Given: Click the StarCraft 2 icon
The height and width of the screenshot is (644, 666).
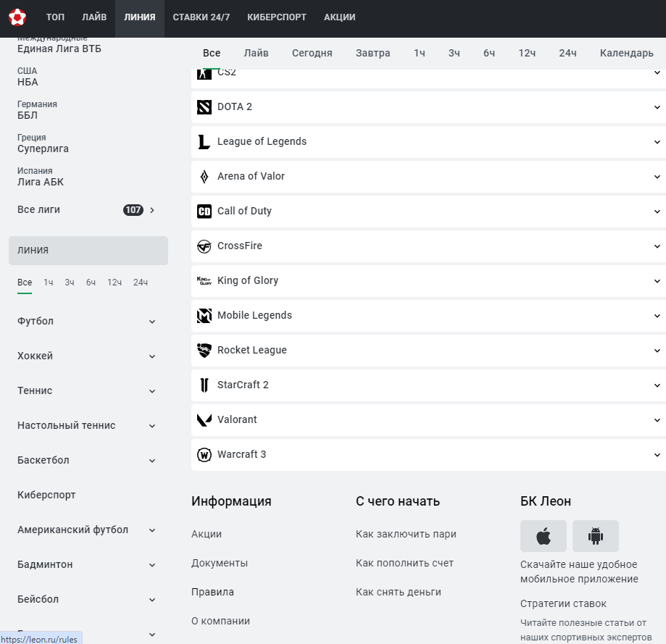Looking at the screenshot, I should coord(204,385).
